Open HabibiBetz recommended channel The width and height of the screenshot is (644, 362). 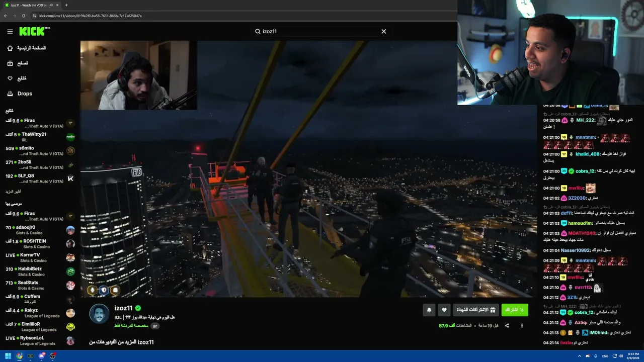click(x=40, y=271)
